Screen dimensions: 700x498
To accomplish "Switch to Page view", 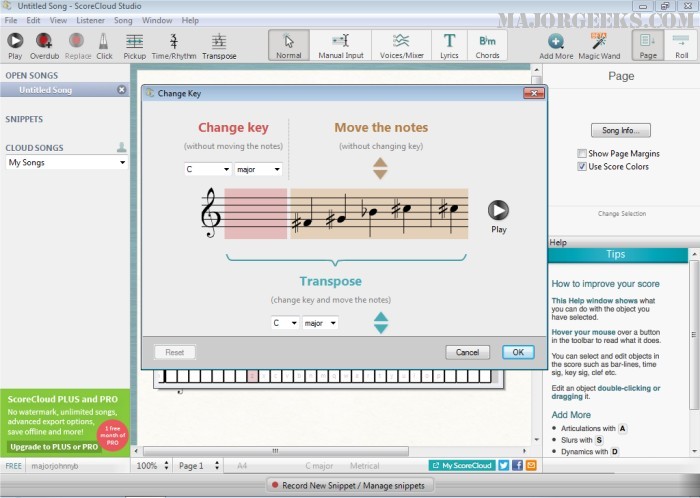I will [x=648, y=45].
